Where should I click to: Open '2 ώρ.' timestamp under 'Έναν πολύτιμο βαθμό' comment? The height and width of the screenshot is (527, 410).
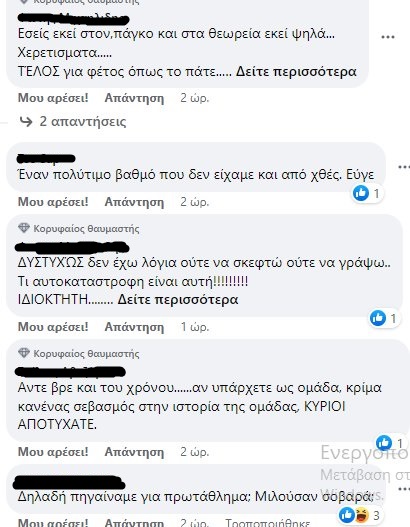pos(195,202)
